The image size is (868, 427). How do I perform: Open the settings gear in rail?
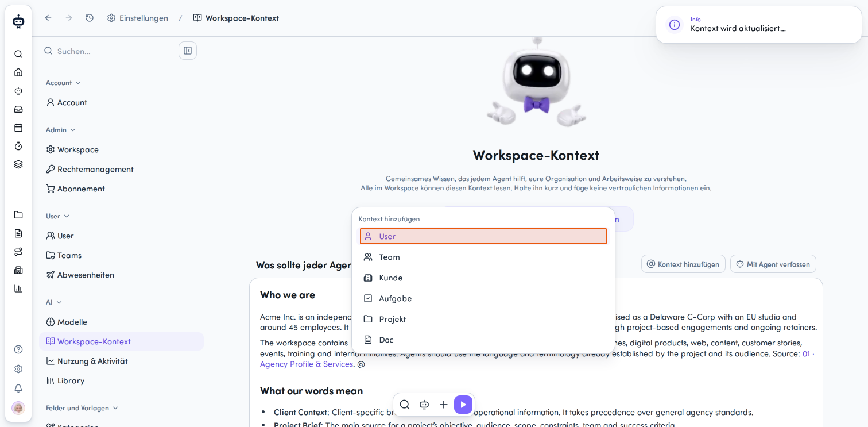[18, 369]
